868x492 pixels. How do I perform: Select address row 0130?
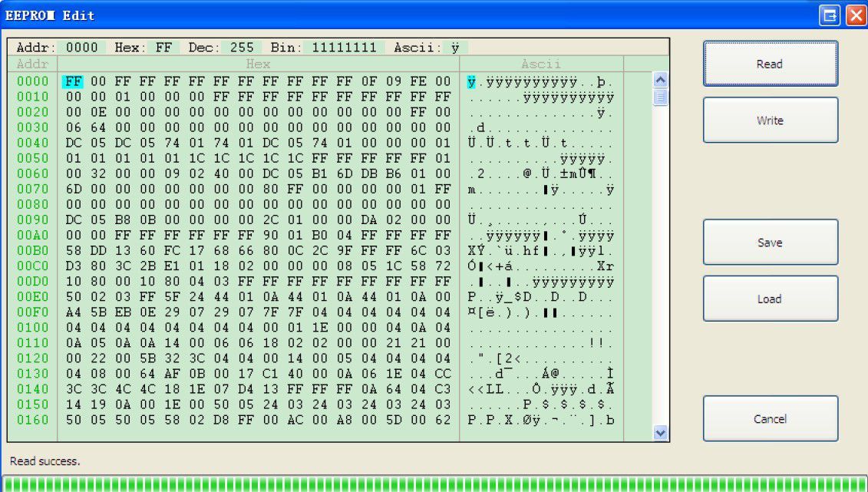pos(33,374)
